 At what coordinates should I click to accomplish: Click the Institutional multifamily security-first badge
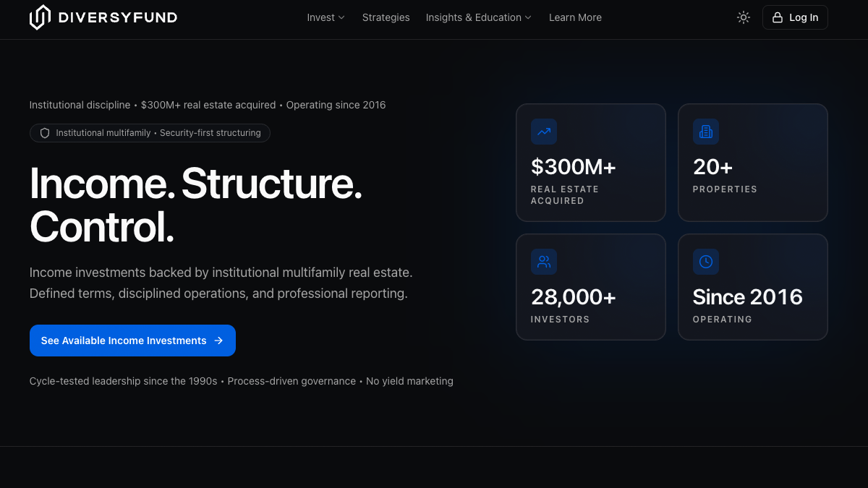[x=150, y=133]
